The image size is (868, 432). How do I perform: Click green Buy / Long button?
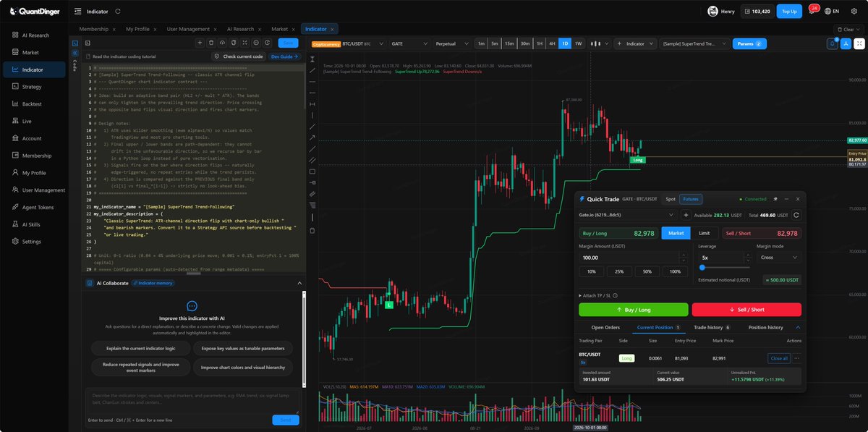633,310
